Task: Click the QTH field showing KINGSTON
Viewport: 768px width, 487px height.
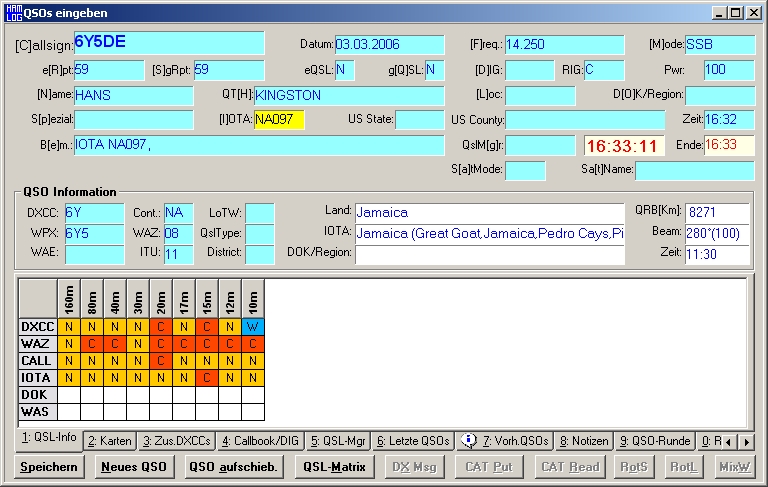Action: pyautogui.click(x=348, y=95)
